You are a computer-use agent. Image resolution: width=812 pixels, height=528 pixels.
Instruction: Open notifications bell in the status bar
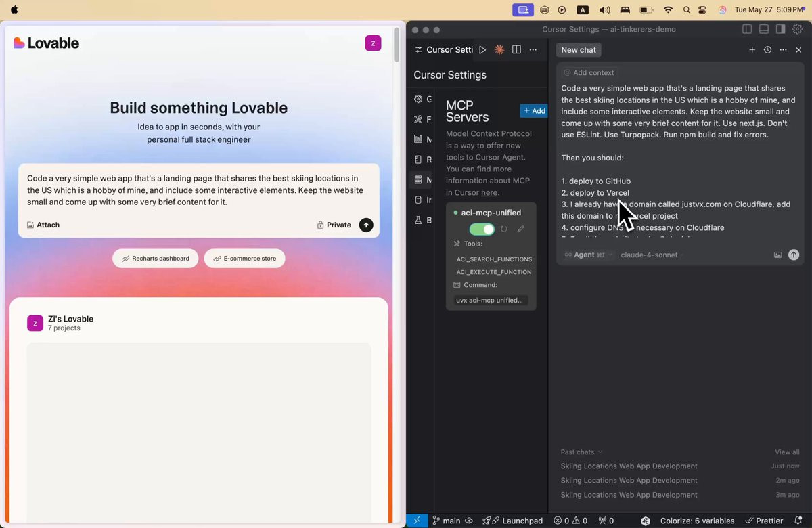[x=798, y=521]
